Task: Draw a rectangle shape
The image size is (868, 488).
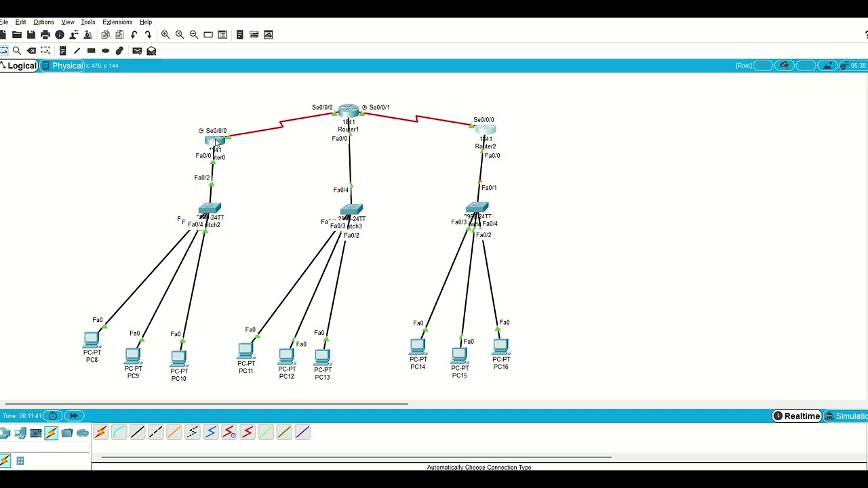Action: click(x=91, y=51)
